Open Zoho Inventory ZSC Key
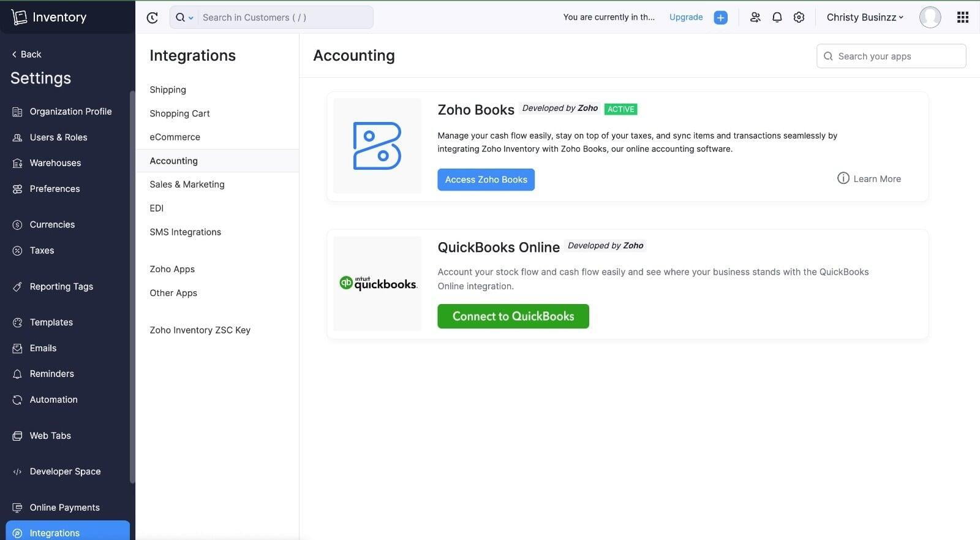Image resolution: width=980 pixels, height=540 pixels. 200,330
